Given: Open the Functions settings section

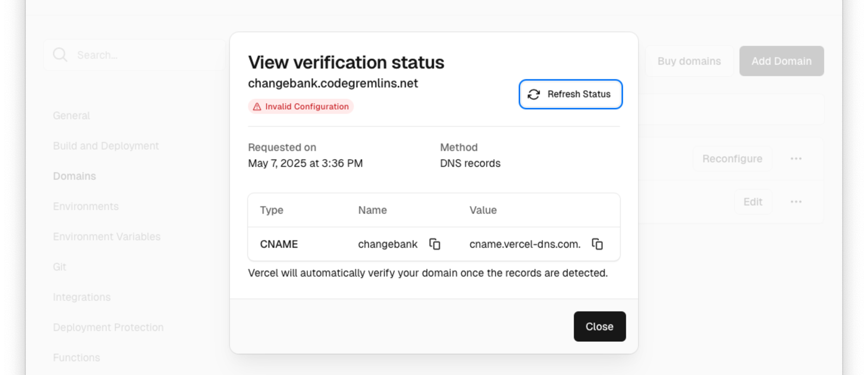Looking at the screenshot, I should [x=76, y=358].
